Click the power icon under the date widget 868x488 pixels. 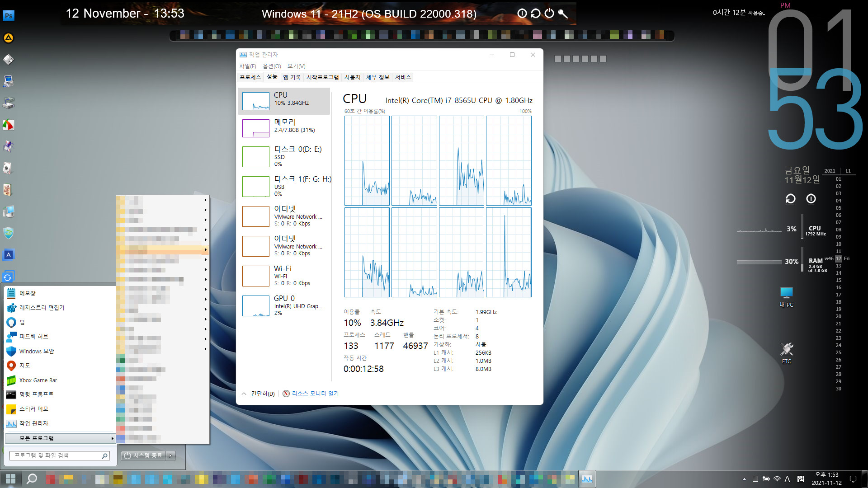pos(811,199)
